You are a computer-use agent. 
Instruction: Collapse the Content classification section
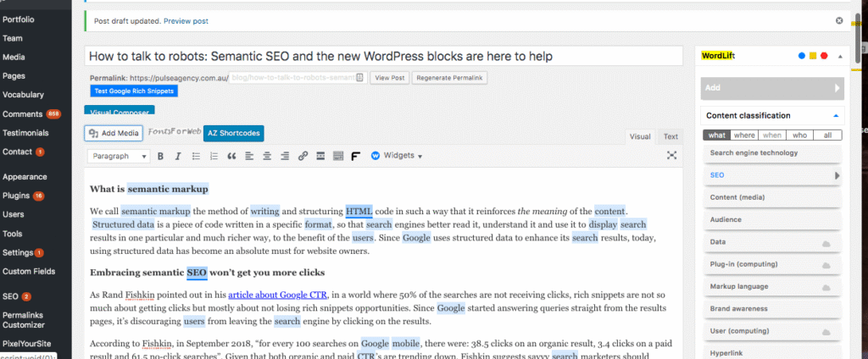tap(835, 115)
